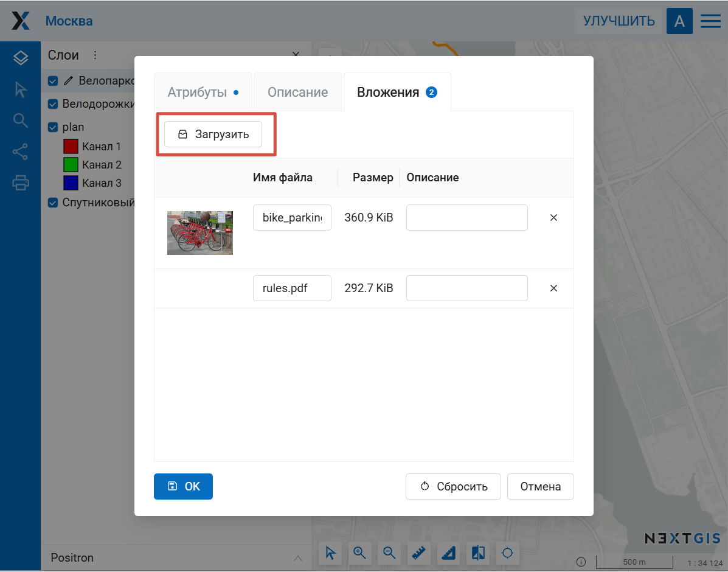Viewport: 728px width, 572px height.
Task: Expand the Positron basemap selector
Action: [297, 558]
